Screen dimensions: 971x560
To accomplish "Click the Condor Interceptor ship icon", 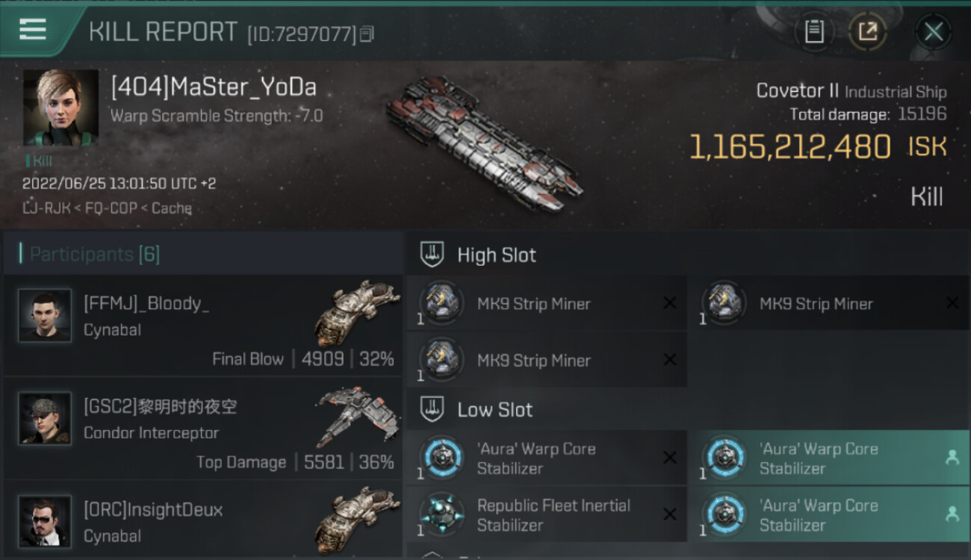I will click(x=353, y=415).
